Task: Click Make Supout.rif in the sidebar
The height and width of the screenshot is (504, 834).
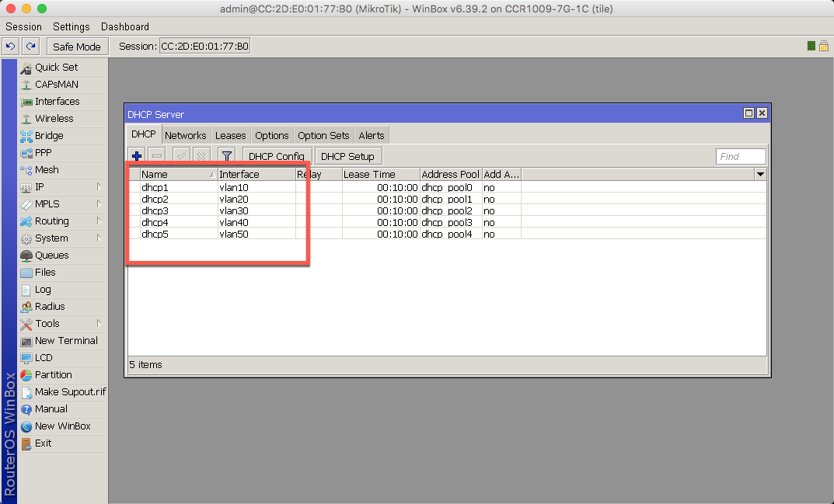Action: (x=63, y=392)
